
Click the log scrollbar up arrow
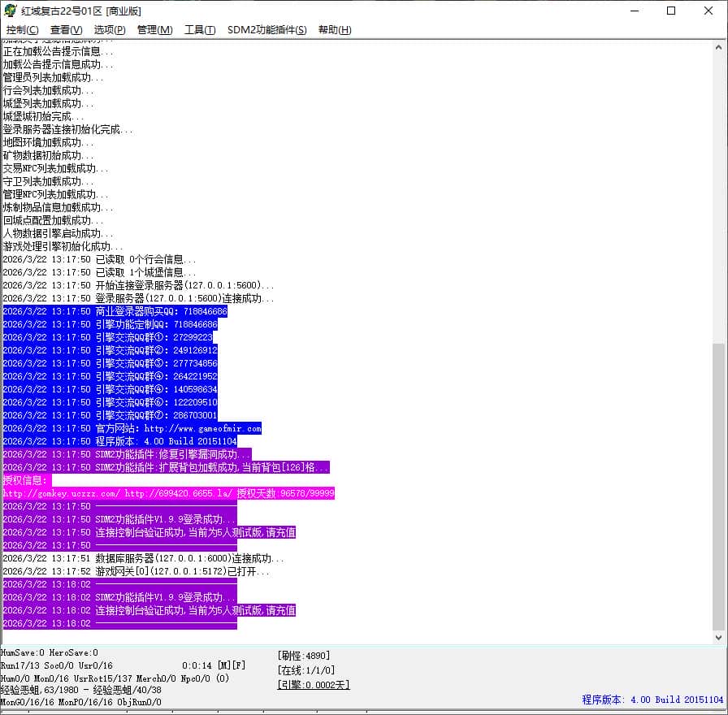718,47
